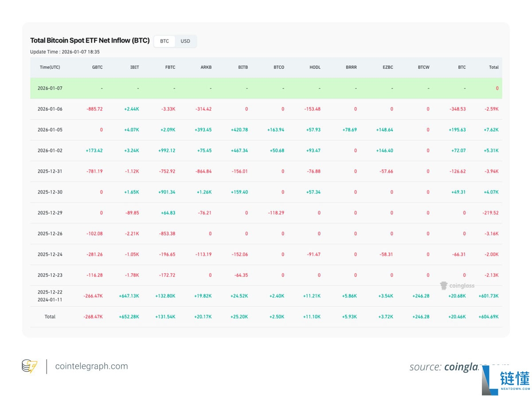The width and height of the screenshot is (532, 396).
Task: Click the Cointelegraph coin logo icon
Action: pos(29,366)
